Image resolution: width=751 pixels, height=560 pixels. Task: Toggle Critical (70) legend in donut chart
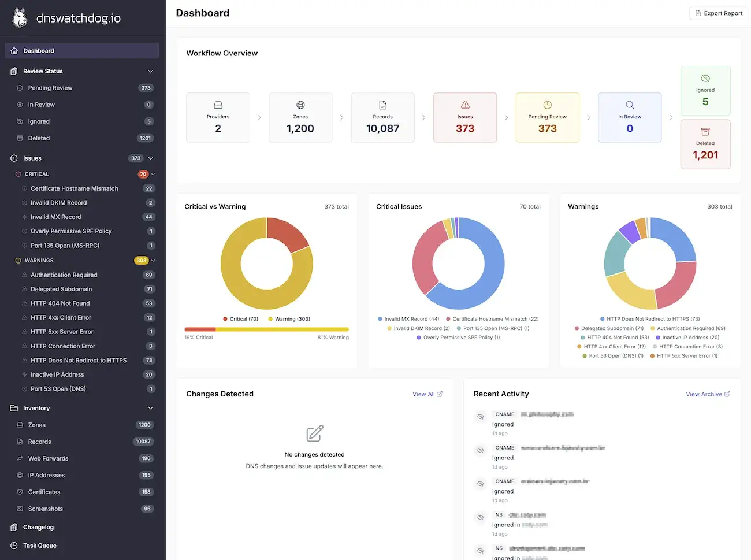[x=241, y=319]
